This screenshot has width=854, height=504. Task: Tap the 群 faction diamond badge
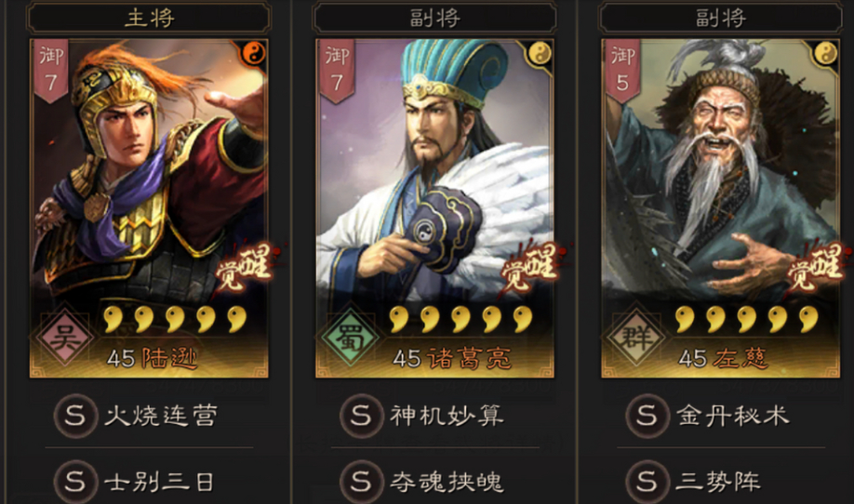pos(637,338)
